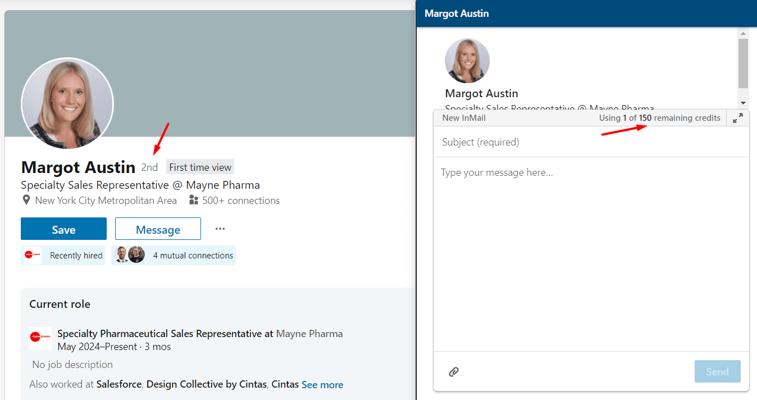Screen dimensions: 757x400
Task: Click the mutual connections avatars
Action: click(x=129, y=255)
